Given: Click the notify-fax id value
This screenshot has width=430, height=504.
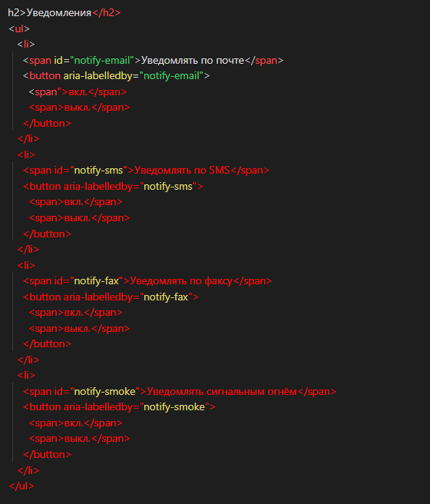Looking at the screenshot, I should point(96,281).
